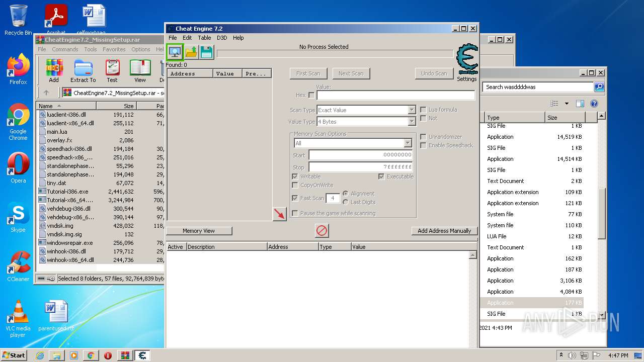This screenshot has height=362, width=644.
Task: Open CCleaner desktop shortcut
Action: [18, 266]
